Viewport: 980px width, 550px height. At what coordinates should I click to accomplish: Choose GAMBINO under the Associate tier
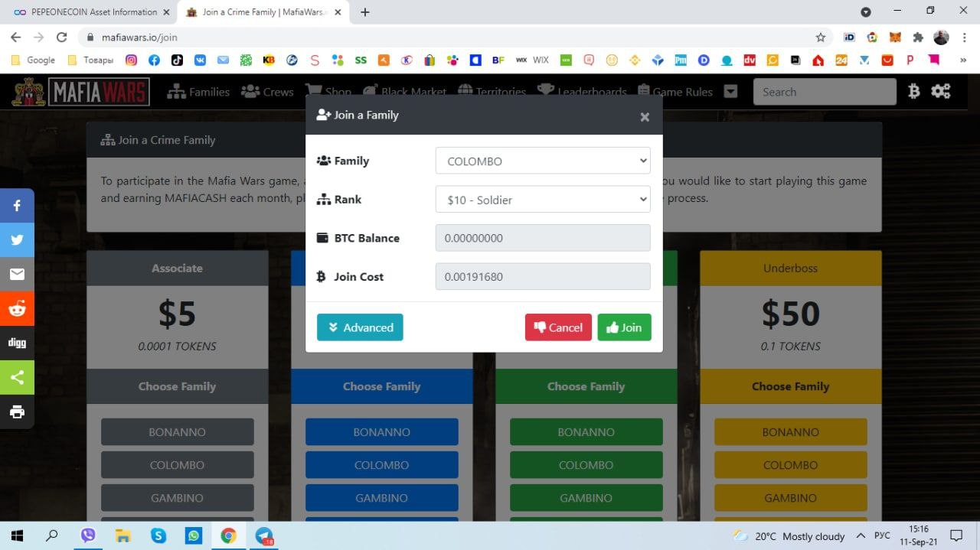(177, 497)
